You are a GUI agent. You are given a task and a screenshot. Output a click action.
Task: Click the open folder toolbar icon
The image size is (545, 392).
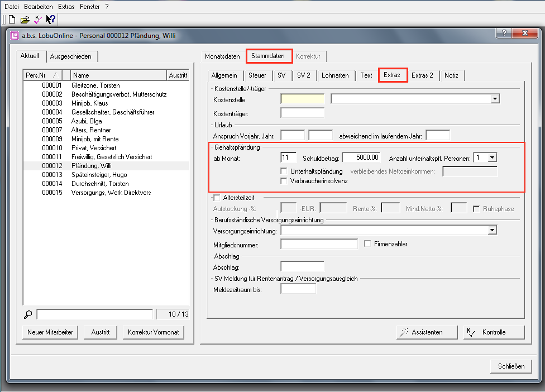coord(25,20)
